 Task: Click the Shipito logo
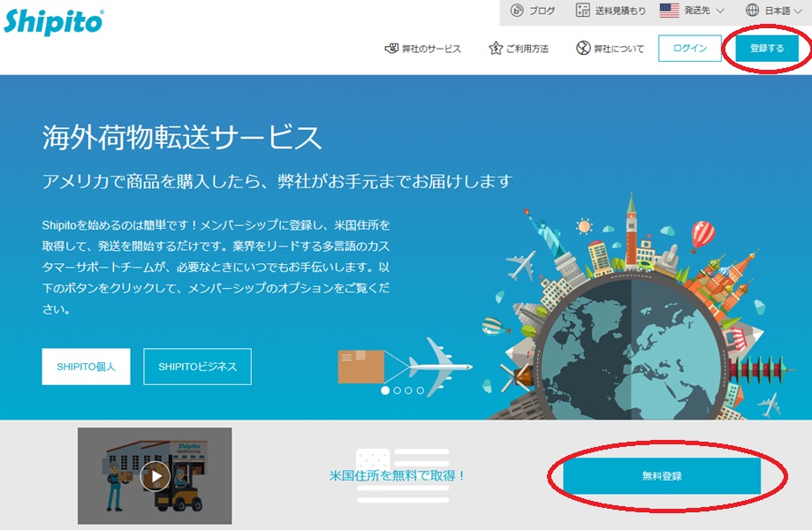pyautogui.click(x=53, y=19)
